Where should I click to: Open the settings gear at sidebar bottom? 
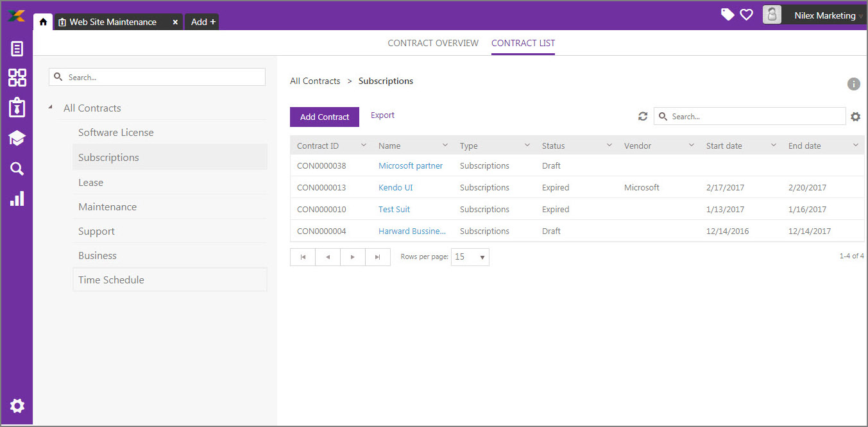17,406
